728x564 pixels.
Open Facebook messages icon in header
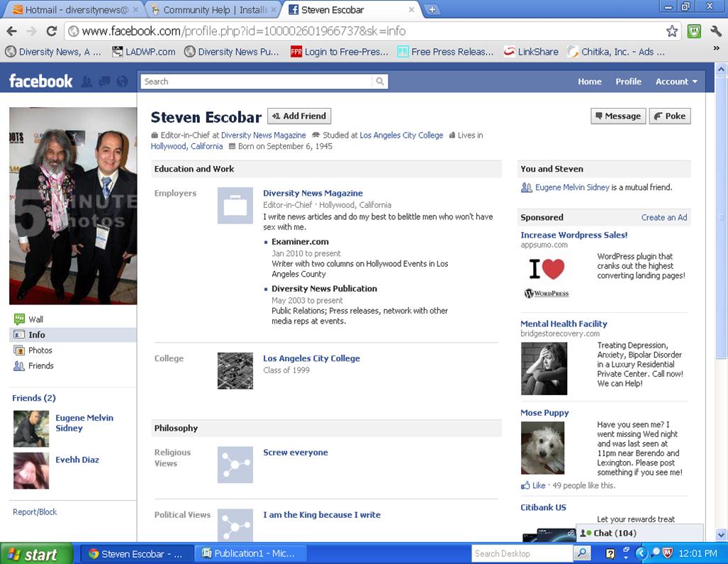tap(104, 82)
